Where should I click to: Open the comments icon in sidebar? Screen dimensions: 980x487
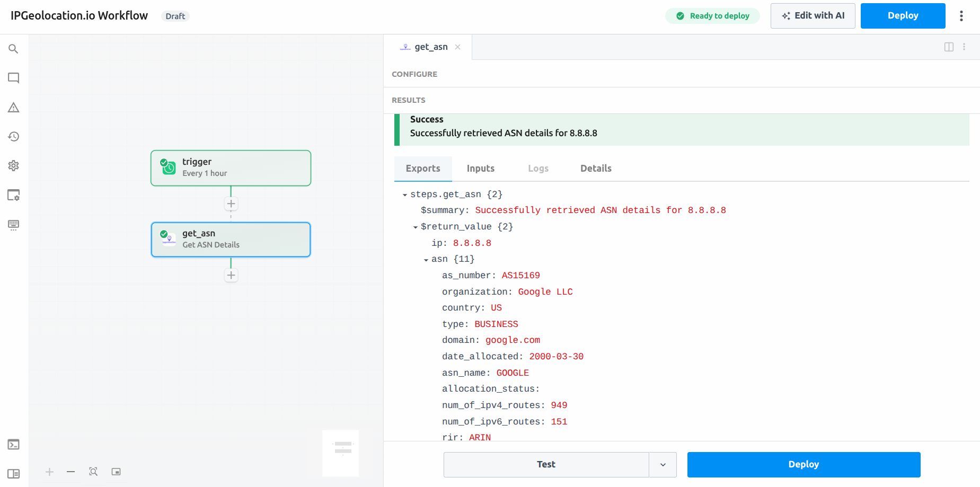coord(14,78)
